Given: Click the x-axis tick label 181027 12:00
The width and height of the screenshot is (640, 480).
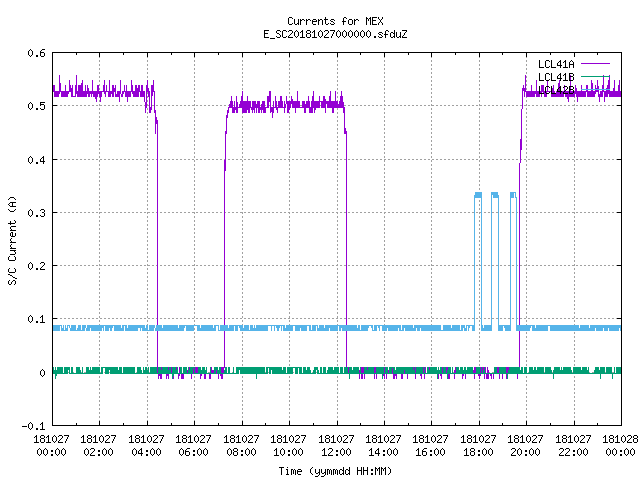Looking at the screenshot, I should click(336, 446).
